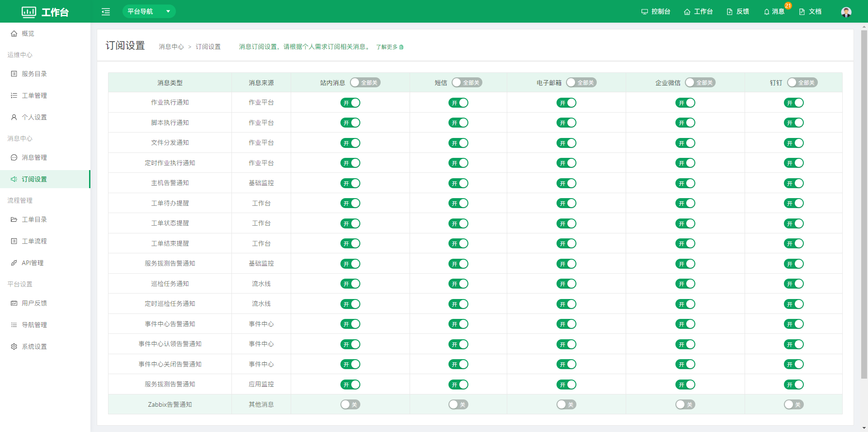Click the 工单管理 list icon

click(x=14, y=95)
